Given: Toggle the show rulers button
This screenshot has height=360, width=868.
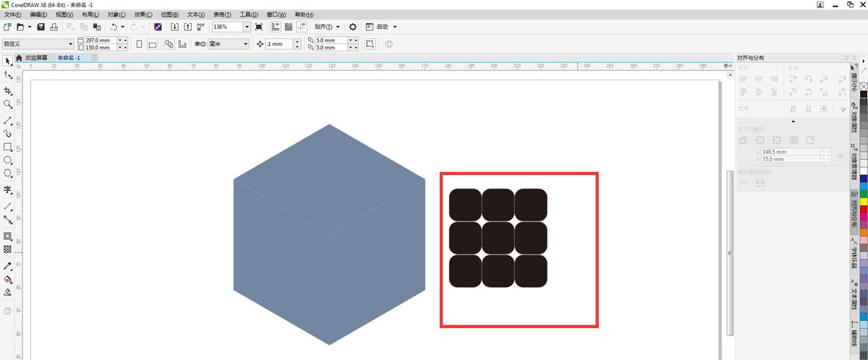Looking at the screenshot, I should (276, 27).
